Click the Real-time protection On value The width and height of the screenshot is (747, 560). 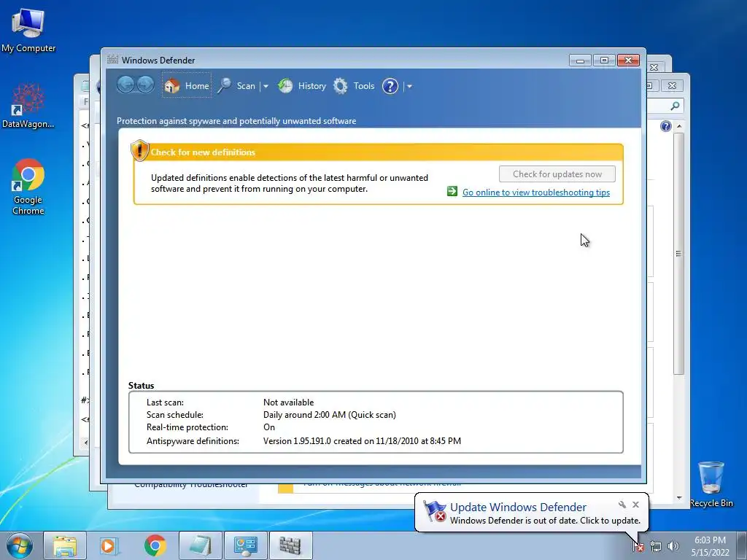[269, 427]
